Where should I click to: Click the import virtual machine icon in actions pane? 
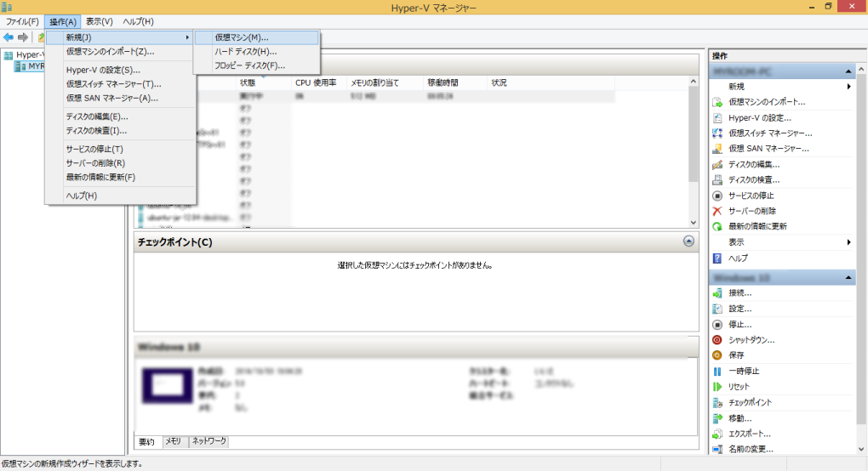717,102
